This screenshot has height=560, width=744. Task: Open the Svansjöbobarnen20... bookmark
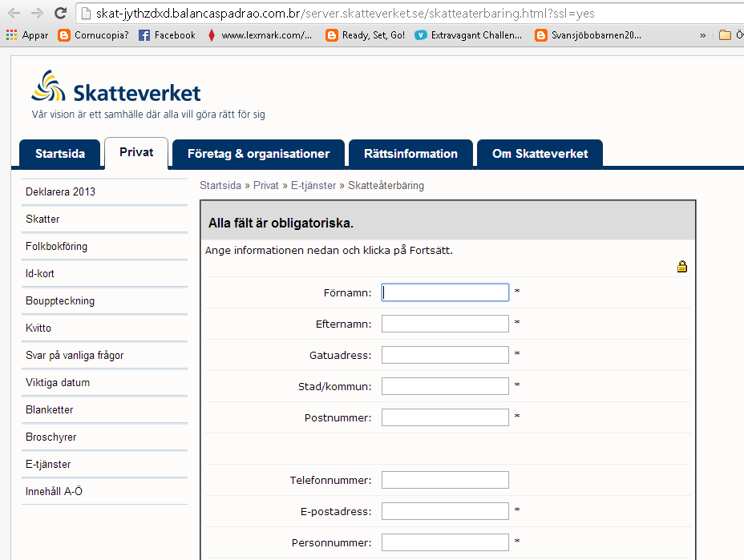click(x=588, y=35)
